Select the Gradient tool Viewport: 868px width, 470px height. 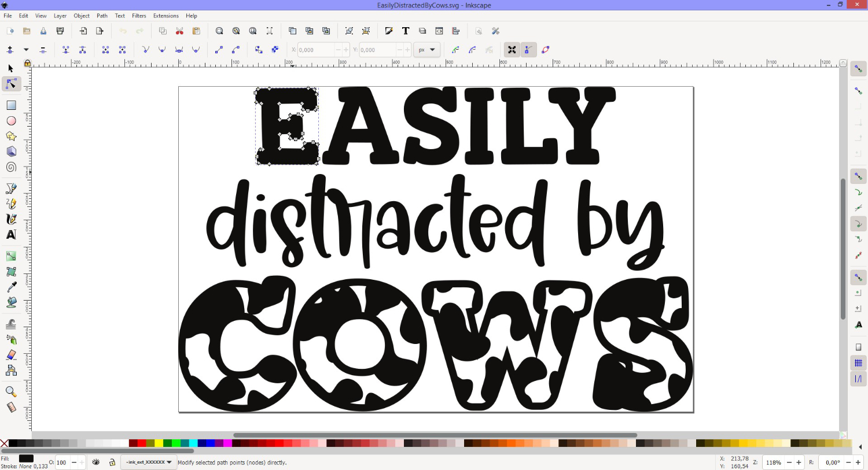click(11, 256)
